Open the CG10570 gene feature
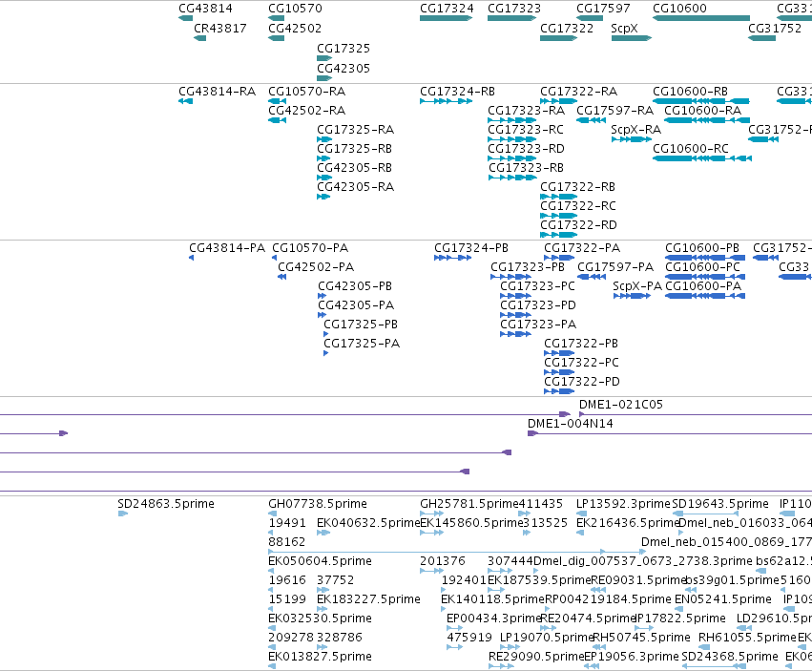The width and height of the screenshot is (812, 671). pyautogui.click(x=276, y=18)
